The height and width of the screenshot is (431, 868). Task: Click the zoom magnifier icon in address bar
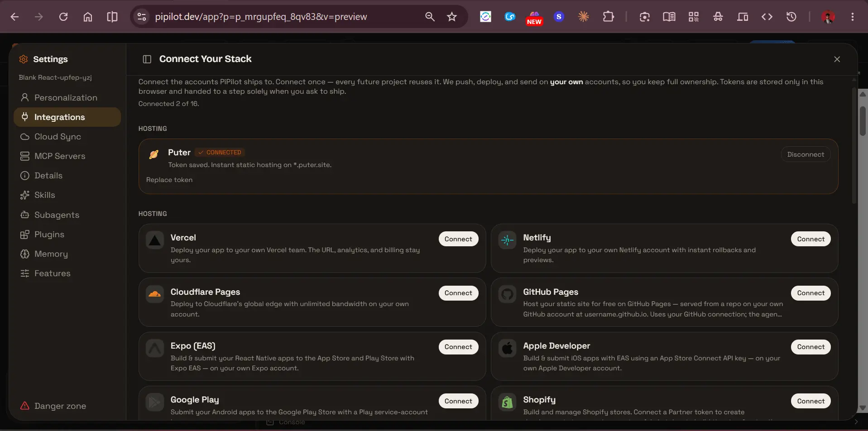pyautogui.click(x=430, y=17)
